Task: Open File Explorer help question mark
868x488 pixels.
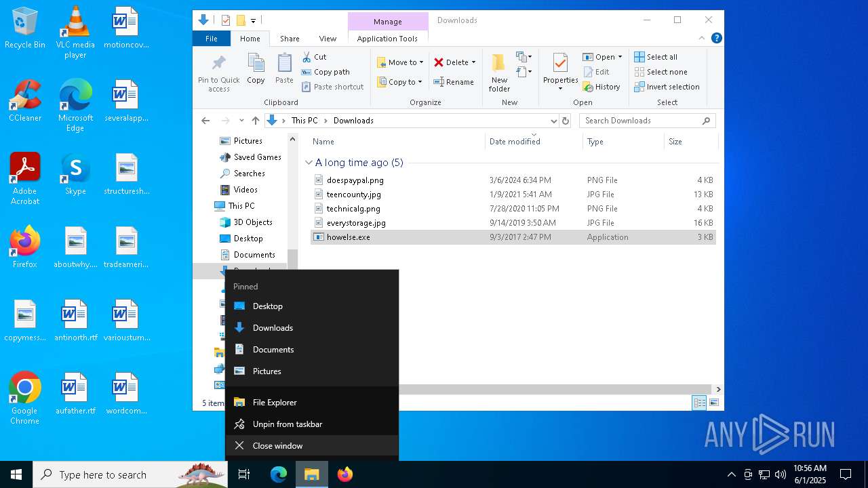Action: coord(716,38)
